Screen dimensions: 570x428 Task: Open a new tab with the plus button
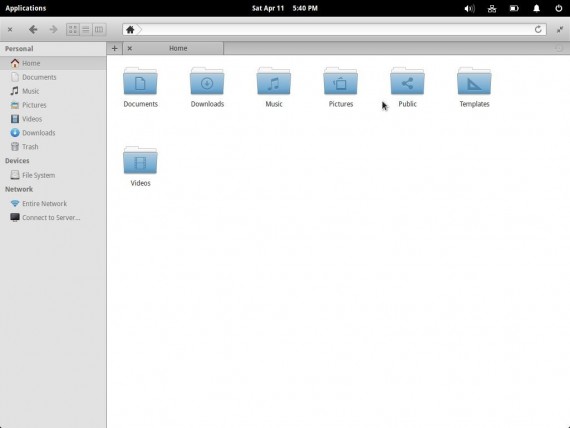click(115, 48)
